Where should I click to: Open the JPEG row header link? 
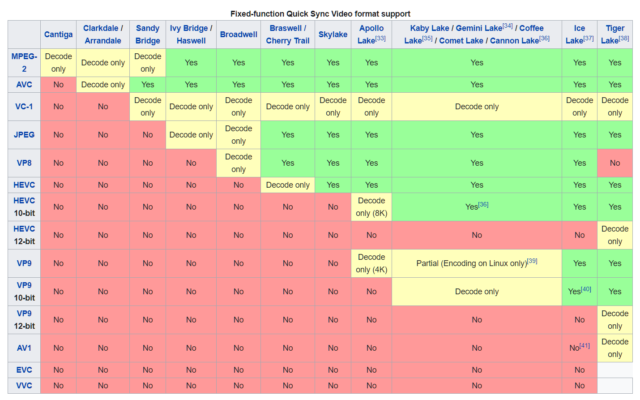(x=24, y=135)
